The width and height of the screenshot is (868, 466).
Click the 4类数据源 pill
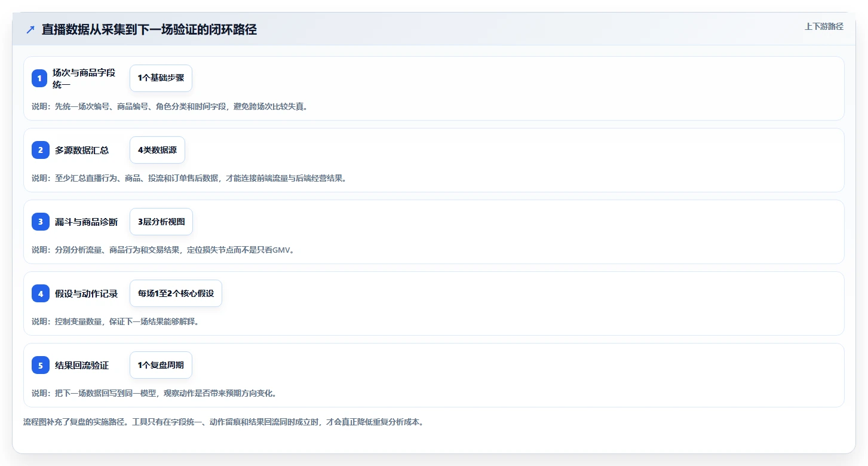pos(157,150)
